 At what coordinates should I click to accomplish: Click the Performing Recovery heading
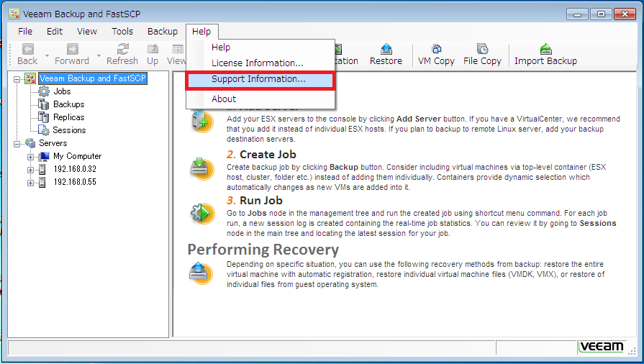click(x=263, y=250)
